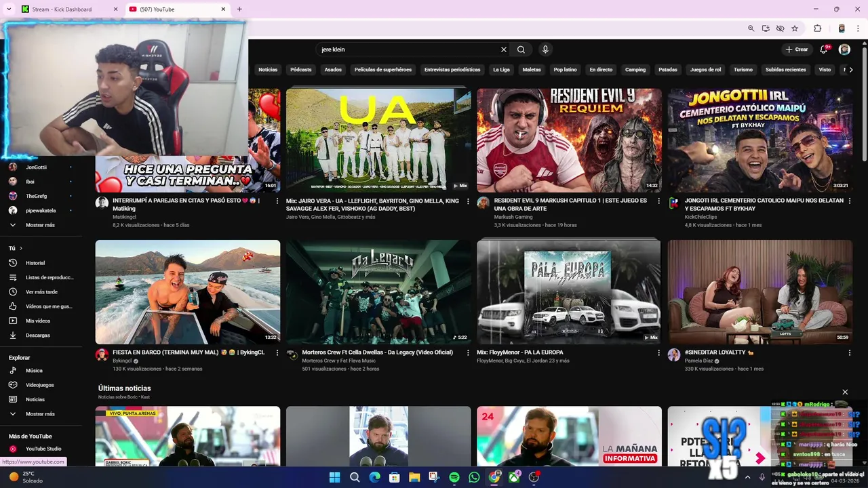Open File Explorer from the taskbar
The width and height of the screenshot is (868, 488).
click(414, 477)
